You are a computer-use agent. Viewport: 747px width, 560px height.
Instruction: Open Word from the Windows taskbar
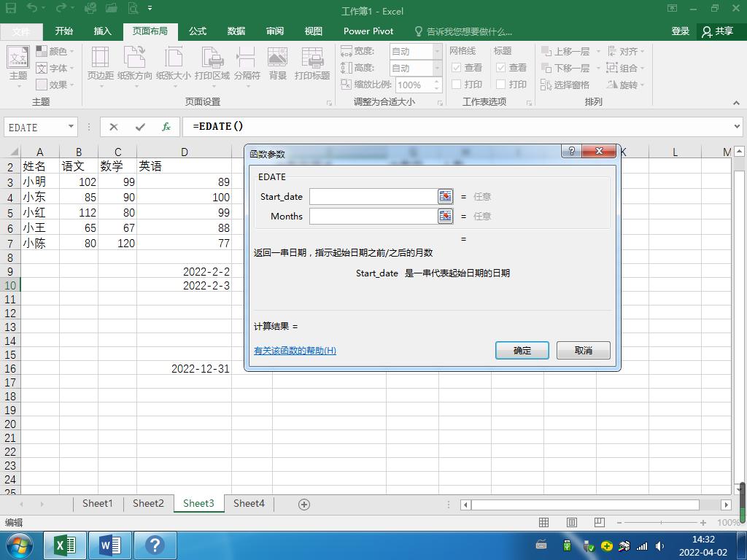109,545
